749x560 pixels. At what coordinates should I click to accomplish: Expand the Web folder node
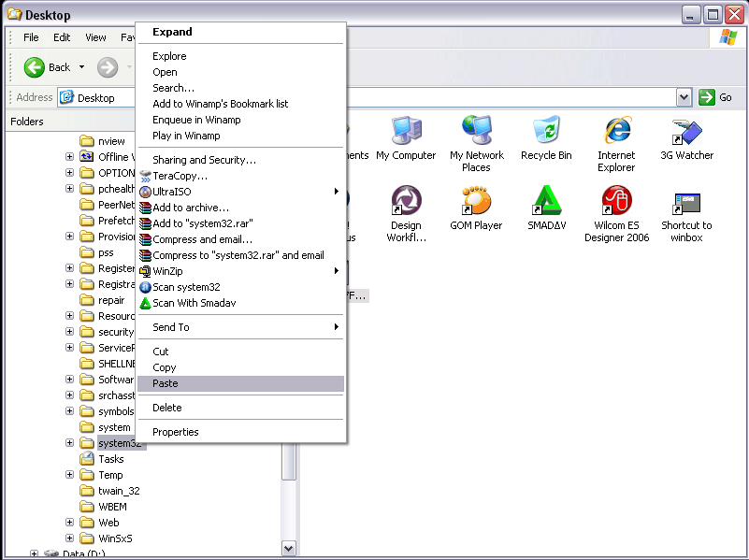[70, 523]
